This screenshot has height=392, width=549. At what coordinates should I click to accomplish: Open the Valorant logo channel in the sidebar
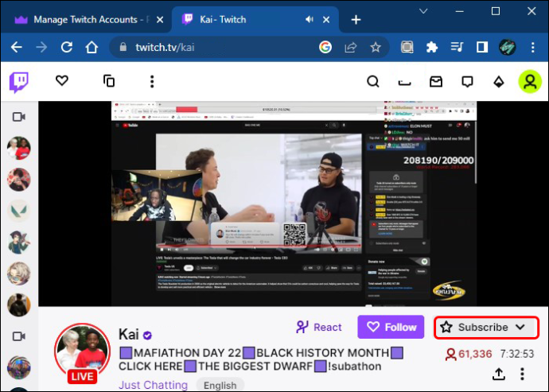point(19,211)
